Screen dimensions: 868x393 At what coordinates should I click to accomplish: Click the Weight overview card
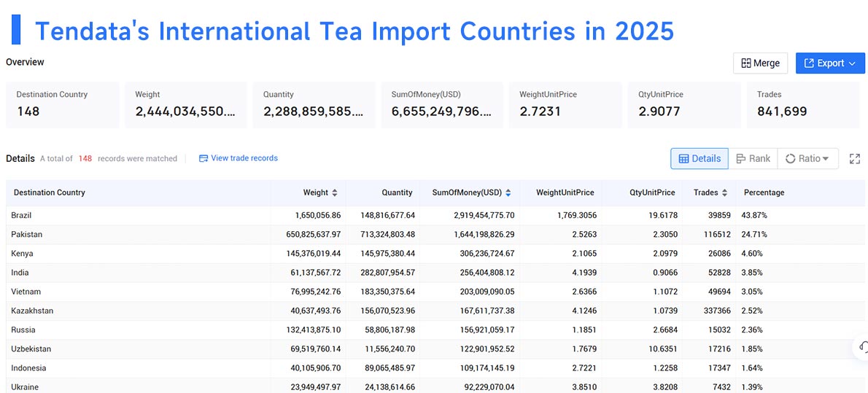pyautogui.click(x=185, y=105)
